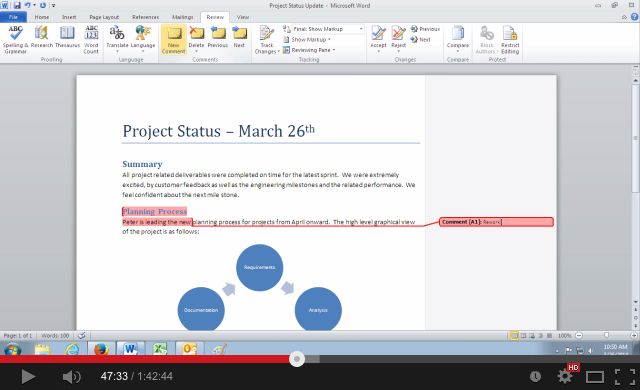Screen dimensions: 640x390
Task: Switch to the Page Layout tab
Action: pos(104,17)
